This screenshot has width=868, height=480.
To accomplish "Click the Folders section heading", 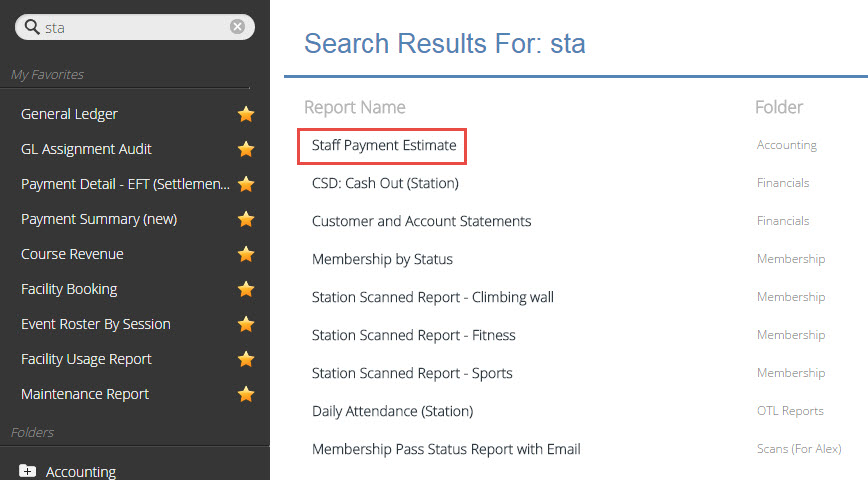I will [x=33, y=432].
